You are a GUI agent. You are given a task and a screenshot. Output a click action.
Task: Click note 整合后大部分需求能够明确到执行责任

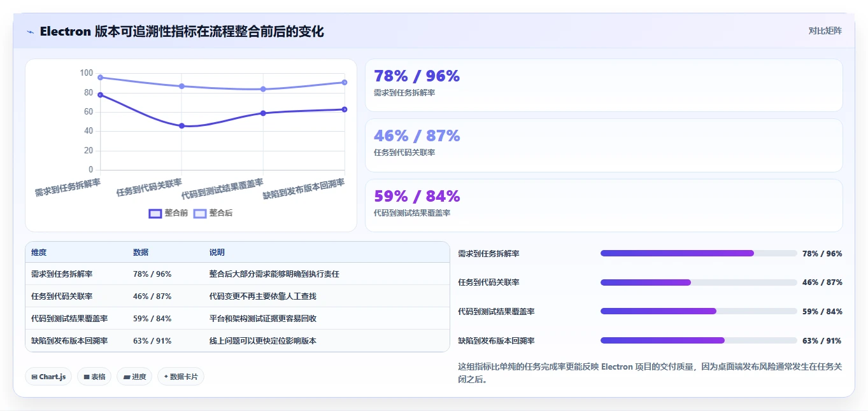(x=274, y=274)
